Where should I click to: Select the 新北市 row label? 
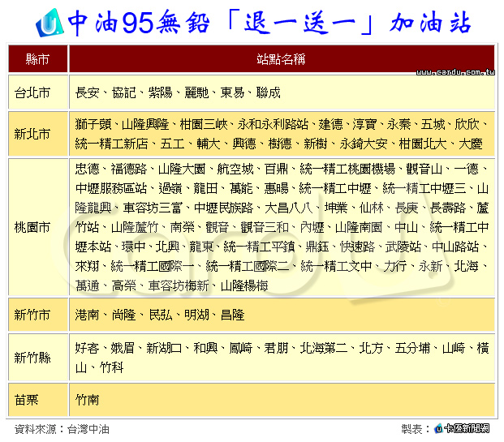[x=32, y=134]
